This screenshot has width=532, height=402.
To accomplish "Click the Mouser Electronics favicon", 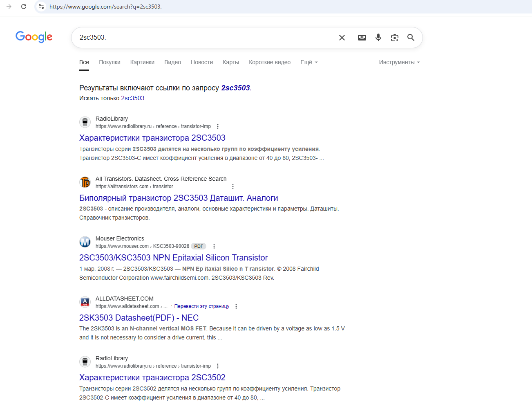I will click(85, 242).
